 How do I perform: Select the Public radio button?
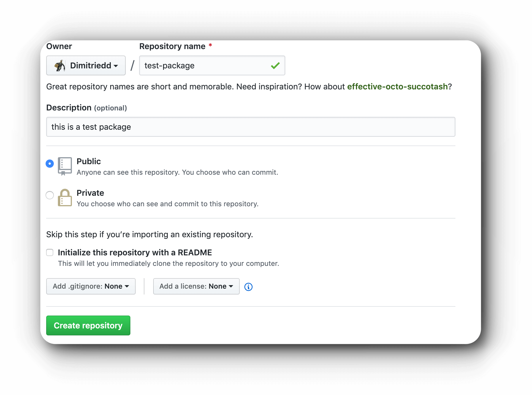coord(50,164)
